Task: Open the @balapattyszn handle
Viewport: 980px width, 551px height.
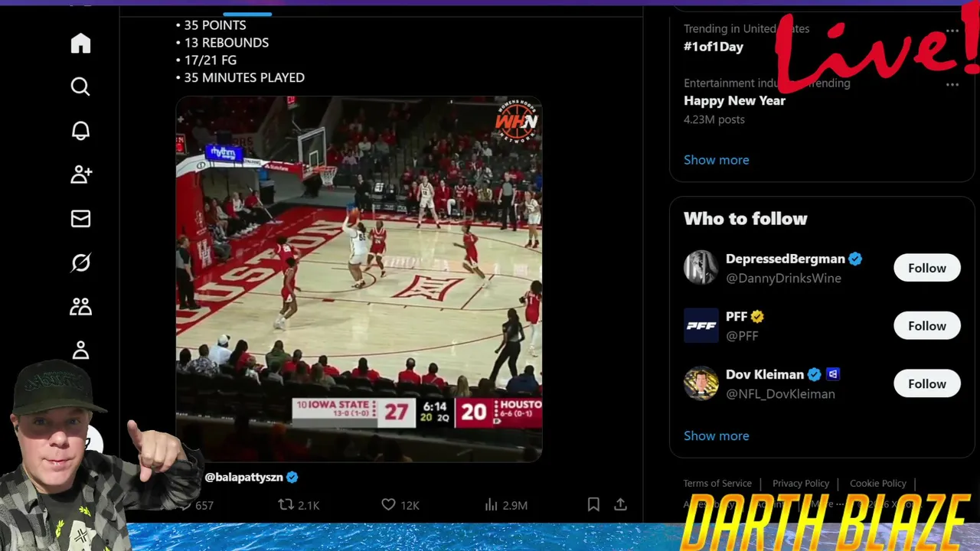Action: [x=243, y=477]
